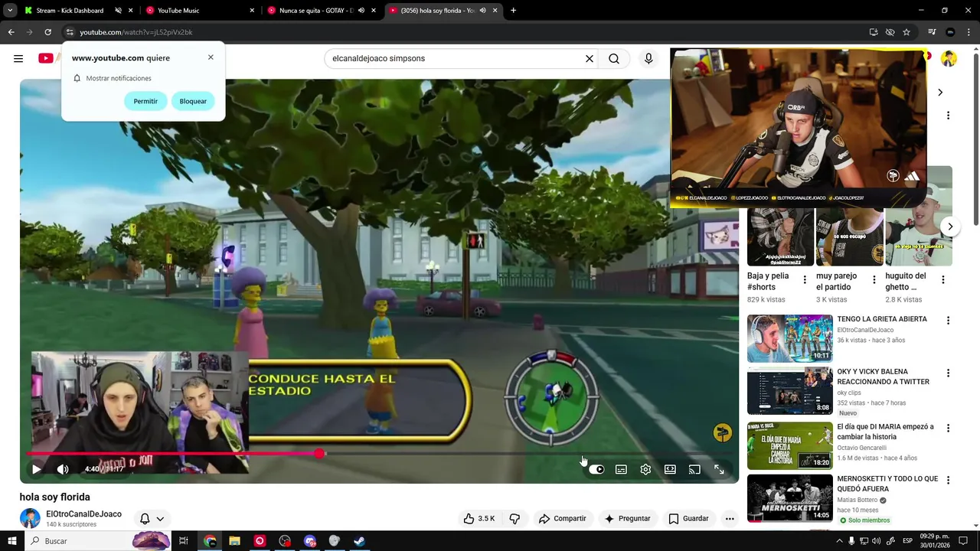Block notifications with Bloquear
The height and width of the screenshot is (551, 980).
[x=193, y=101]
